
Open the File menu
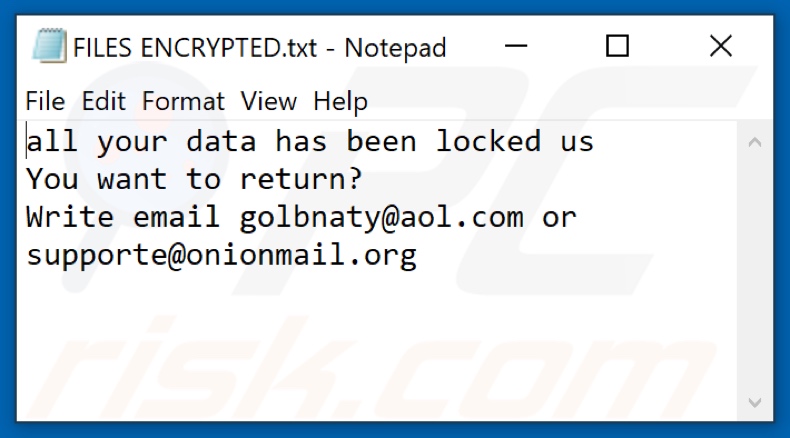coord(45,101)
